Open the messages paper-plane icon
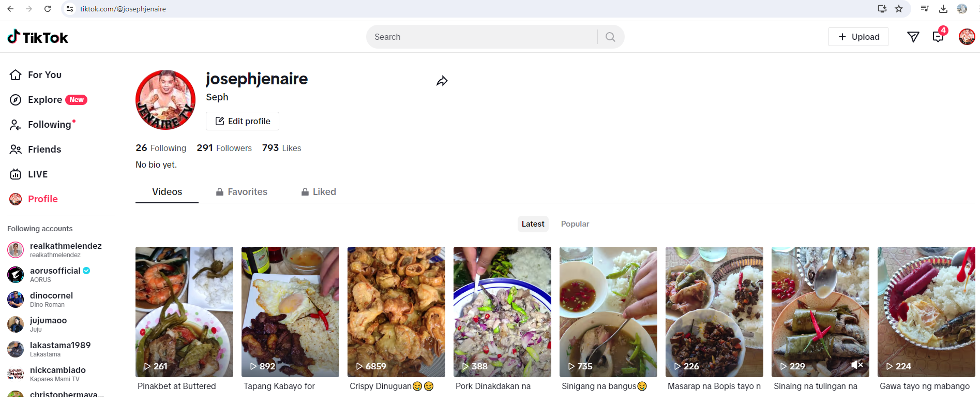This screenshot has width=980, height=403. pyautogui.click(x=913, y=37)
